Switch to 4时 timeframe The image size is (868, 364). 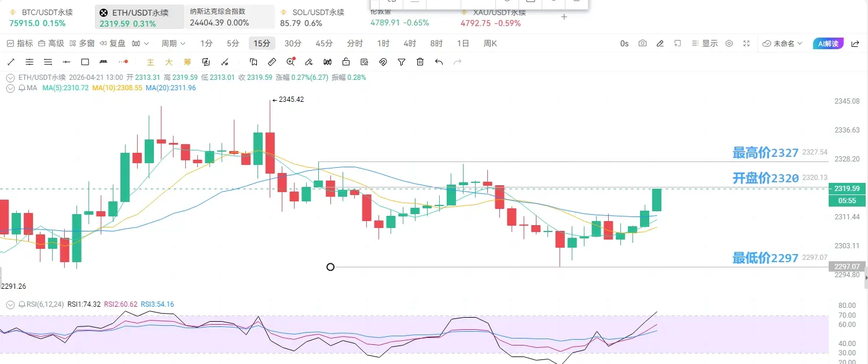click(410, 43)
